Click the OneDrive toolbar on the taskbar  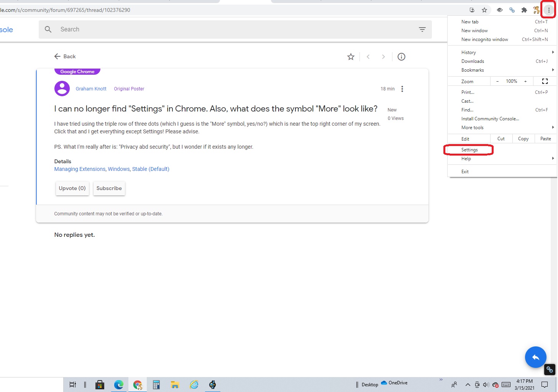[394, 383]
